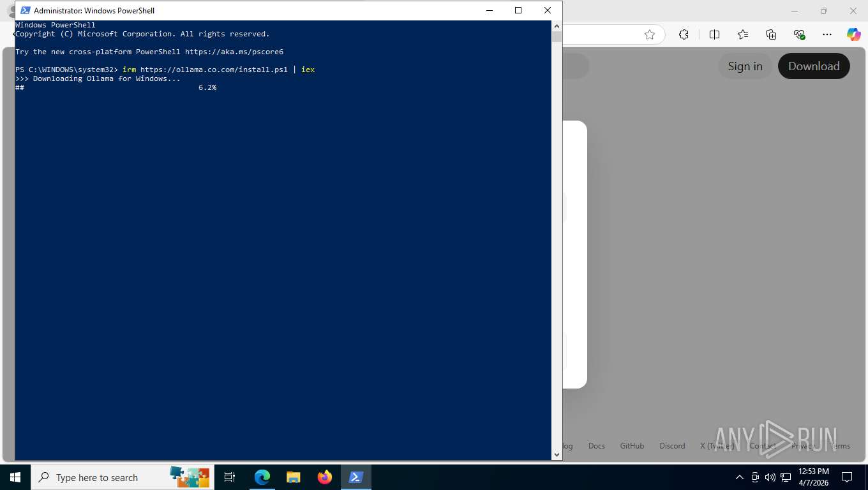
Task: Open the clock showing 12:53 PM
Action: [813, 477]
